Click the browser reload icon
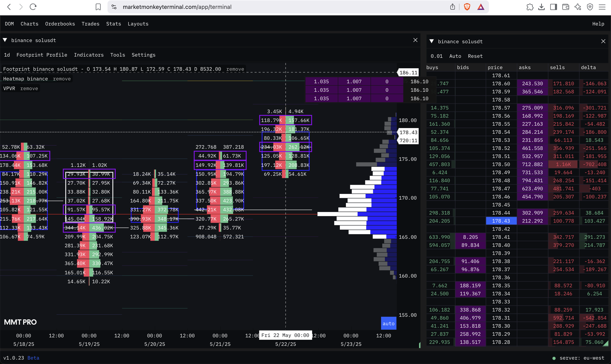The height and width of the screenshot is (364, 611). [x=33, y=7]
